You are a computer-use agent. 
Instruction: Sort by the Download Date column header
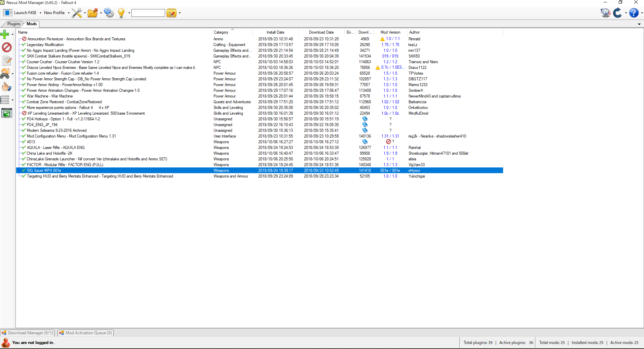321,32
